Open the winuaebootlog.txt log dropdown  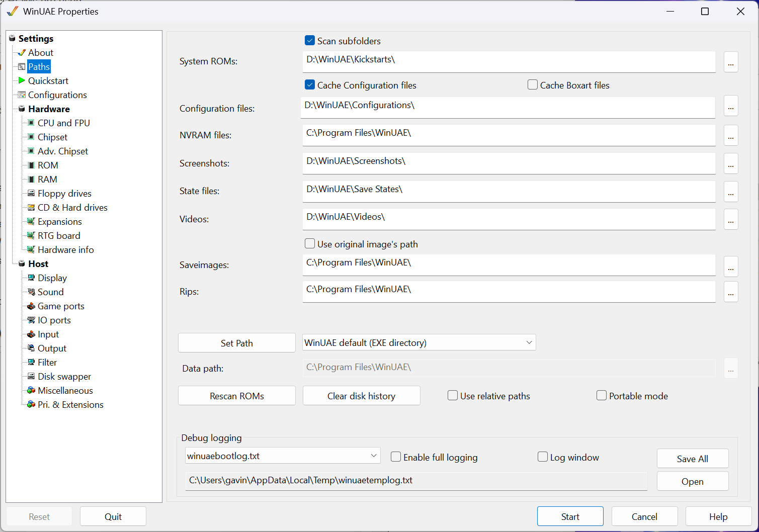(282, 456)
